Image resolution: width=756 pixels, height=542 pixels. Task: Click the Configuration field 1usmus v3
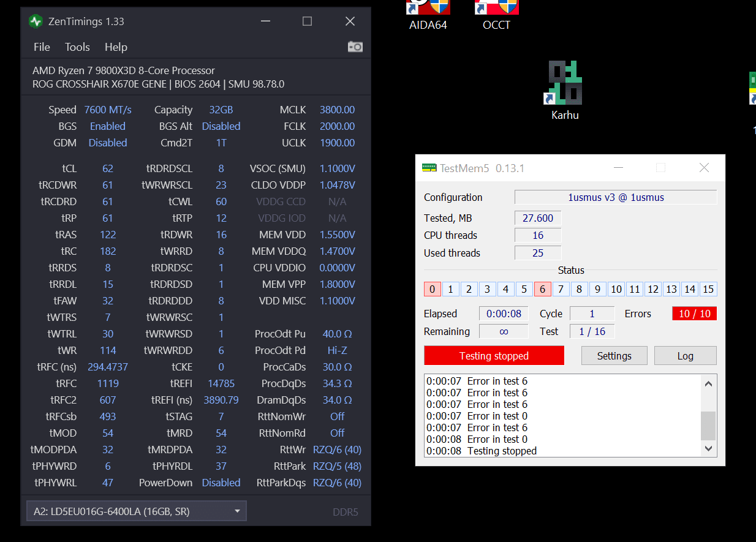tap(616, 197)
